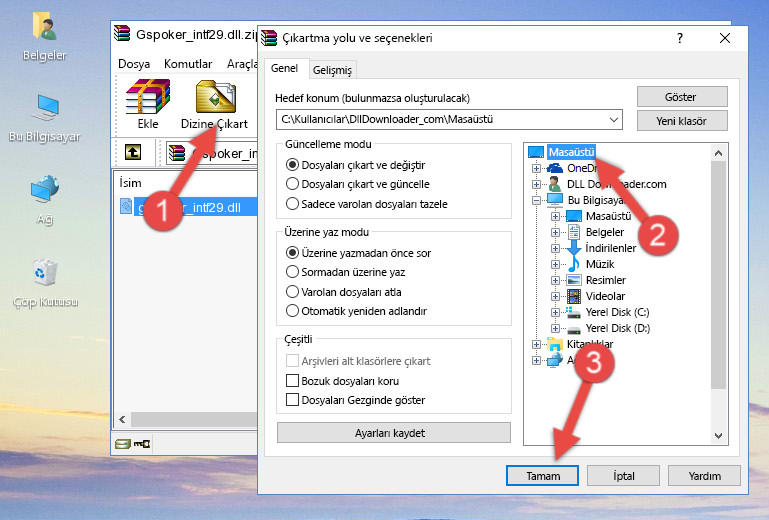769x520 pixels.
Task: Cancel with İptal button
Action: pyautogui.click(x=623, y=476)
